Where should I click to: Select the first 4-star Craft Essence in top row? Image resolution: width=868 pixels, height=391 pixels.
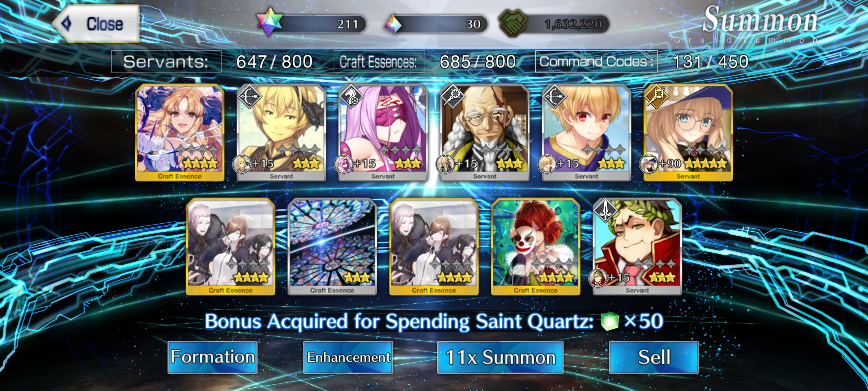click(180, 133)
